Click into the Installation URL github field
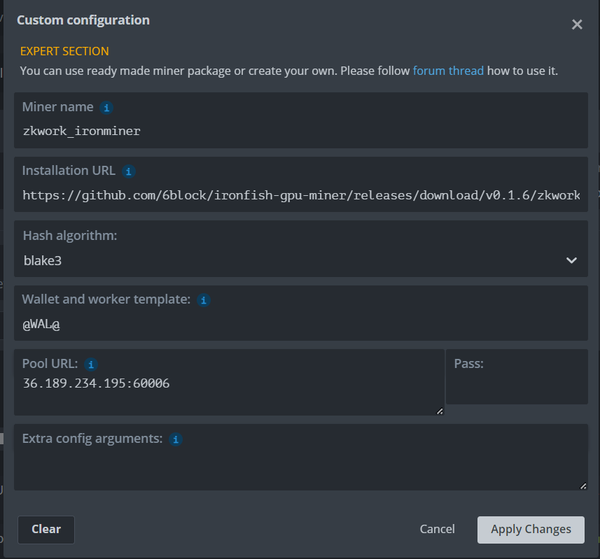Viewport: 600px width, 559px height. pyautogui.click(x=300, y=195)
